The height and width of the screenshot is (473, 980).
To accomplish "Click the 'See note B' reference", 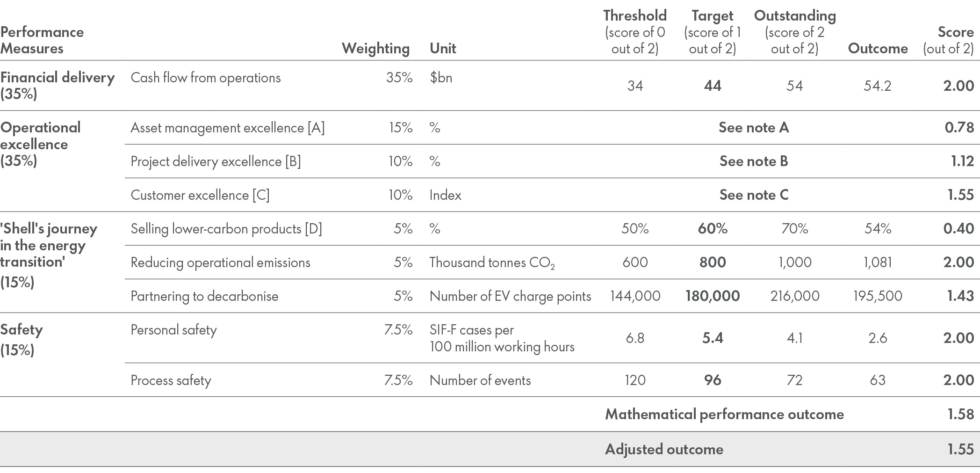I will coord(753,161).
